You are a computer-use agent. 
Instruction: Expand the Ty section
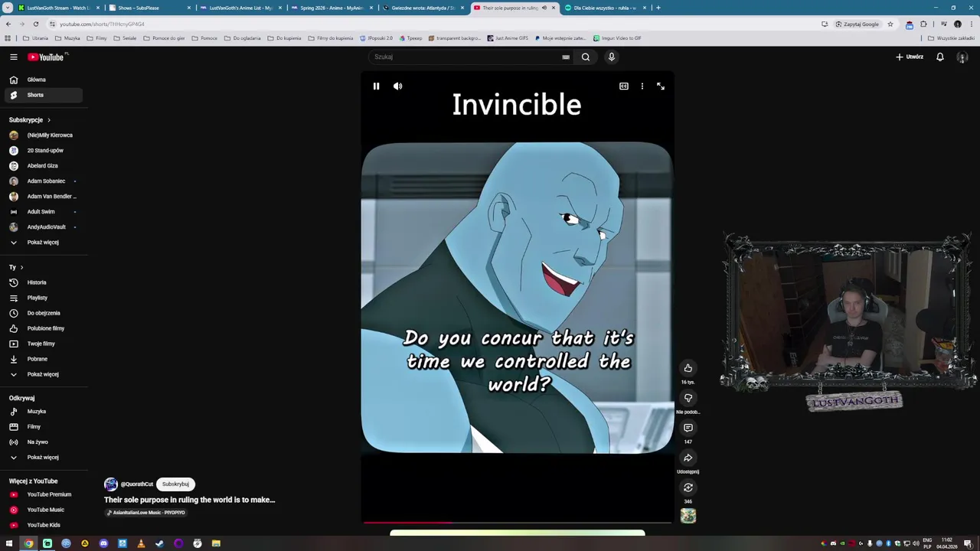tap(16, 267)
